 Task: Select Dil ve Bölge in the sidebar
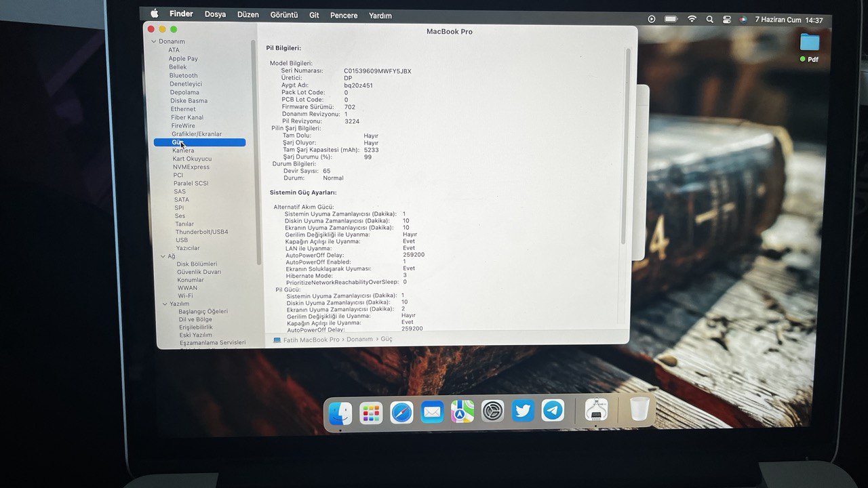195,319
